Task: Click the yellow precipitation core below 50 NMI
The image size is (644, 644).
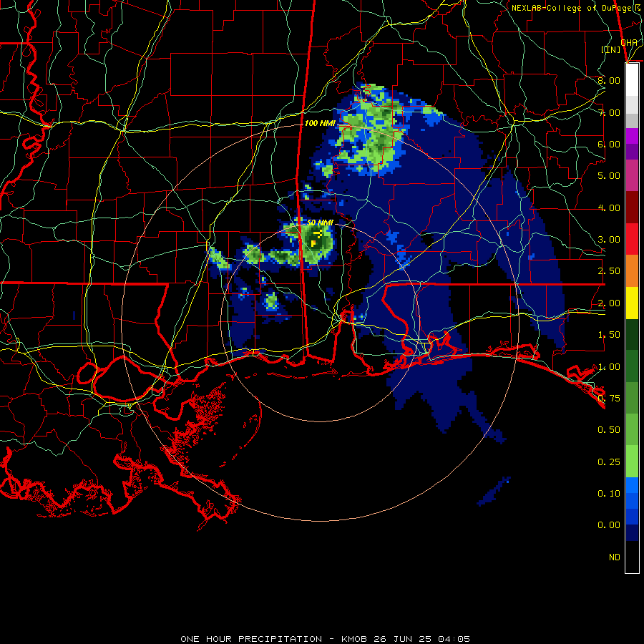Action: (313, 243)
